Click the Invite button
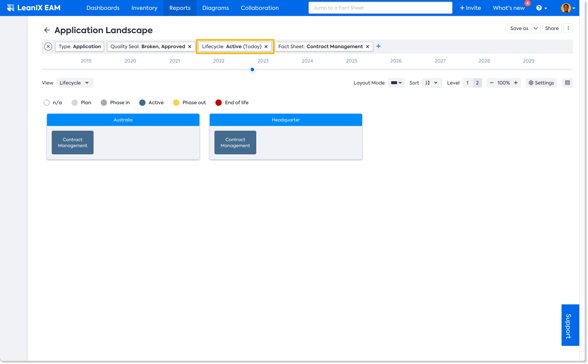 point(470,8)
